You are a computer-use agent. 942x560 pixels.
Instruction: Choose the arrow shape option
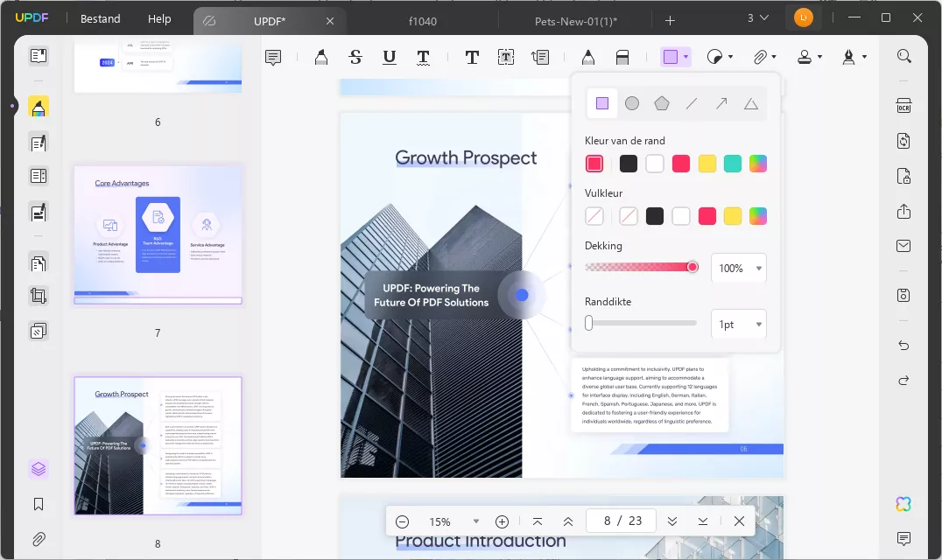721,104
